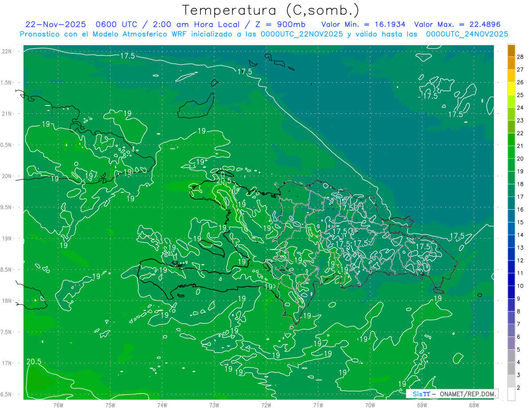Click the "68W" longitude label
This screenshot has width=532, height=411.
click(x=473, y=404)
